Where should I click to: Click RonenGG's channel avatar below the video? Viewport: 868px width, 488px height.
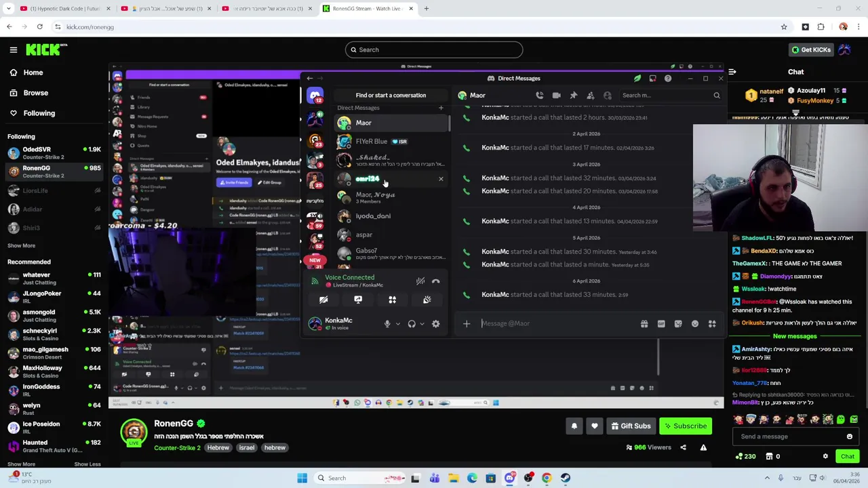(134, 432)
